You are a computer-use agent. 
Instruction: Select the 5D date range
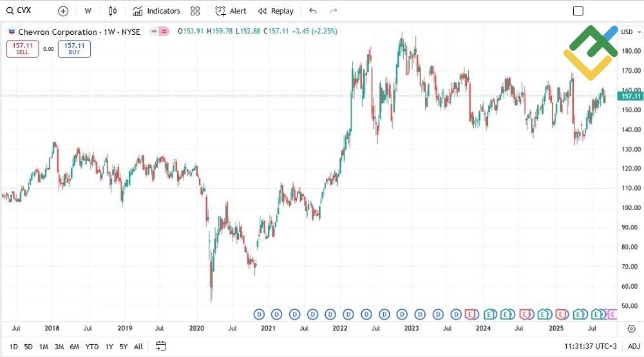click(28, 347)
